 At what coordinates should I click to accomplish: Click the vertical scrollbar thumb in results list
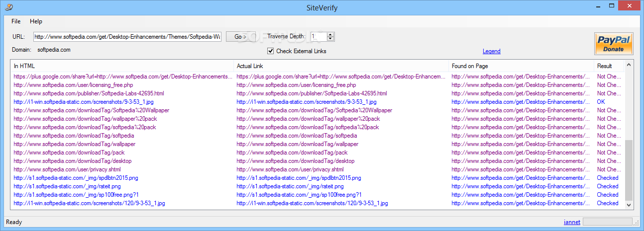629,169
